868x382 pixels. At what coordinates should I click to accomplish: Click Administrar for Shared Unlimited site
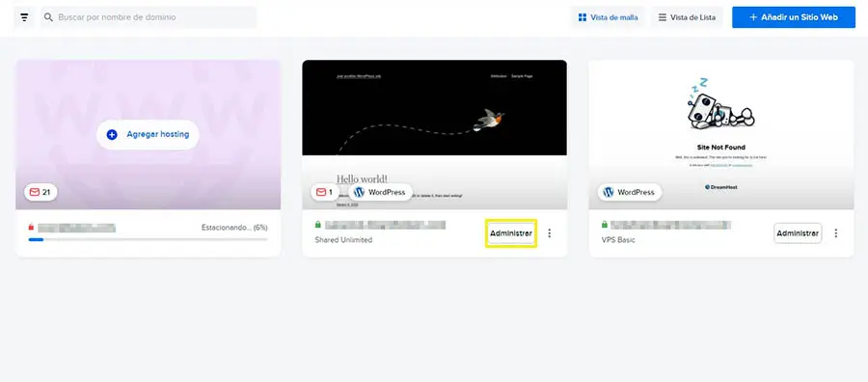[x=511, y=233]
